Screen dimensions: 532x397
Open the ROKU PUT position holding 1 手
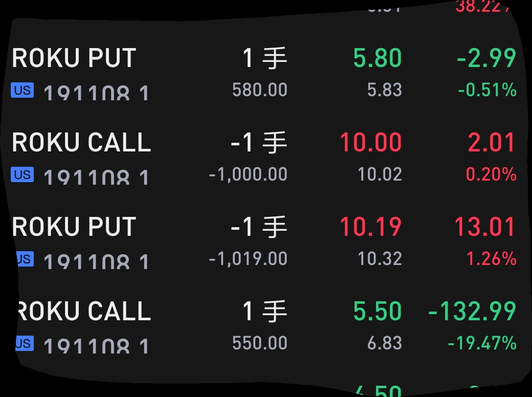coord(74,58)
